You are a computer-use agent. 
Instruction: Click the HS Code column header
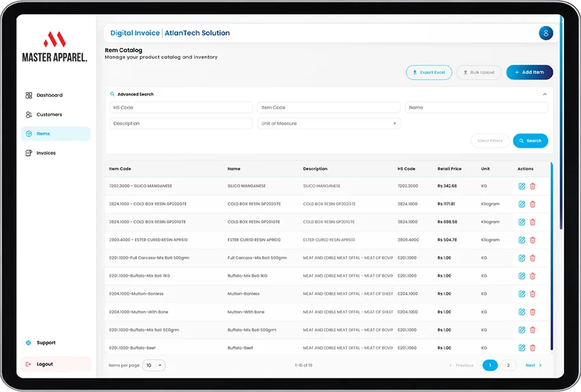point(406,169)
